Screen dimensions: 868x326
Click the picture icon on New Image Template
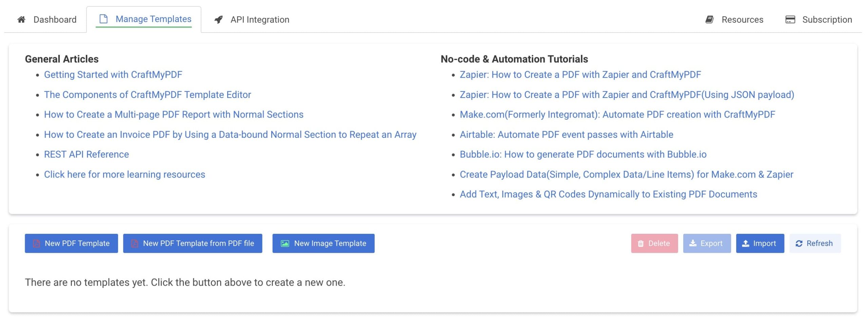(x=285, y=243)
